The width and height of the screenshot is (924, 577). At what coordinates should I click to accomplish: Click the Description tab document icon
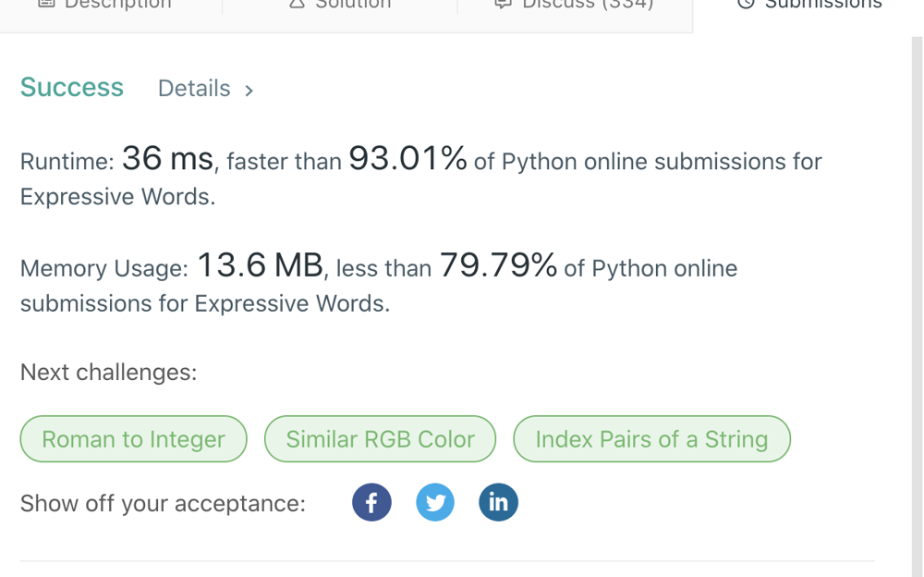[x=46, y=4]
